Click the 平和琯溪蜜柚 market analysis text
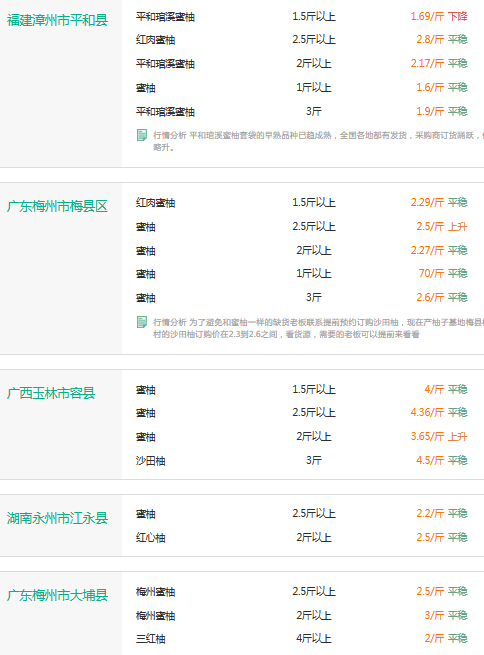Image resolution: width=484 pixels, height=655 pixels. pos(318,141)
